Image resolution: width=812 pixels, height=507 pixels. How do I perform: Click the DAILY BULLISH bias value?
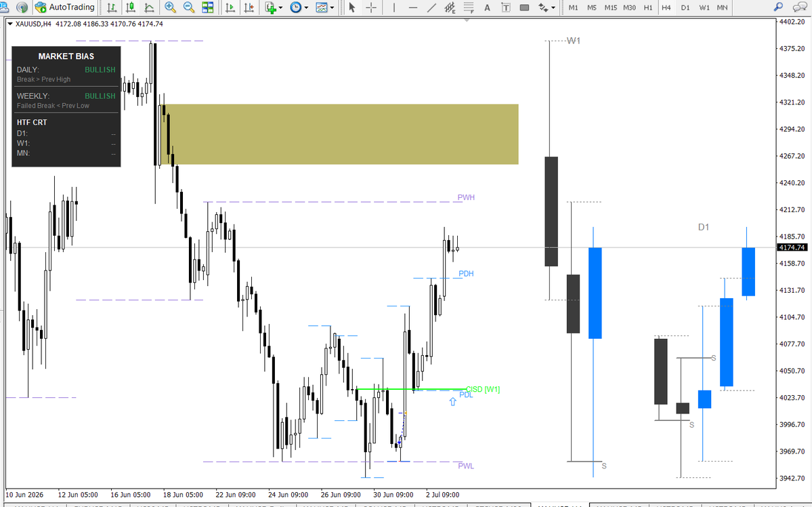point(100,69)
